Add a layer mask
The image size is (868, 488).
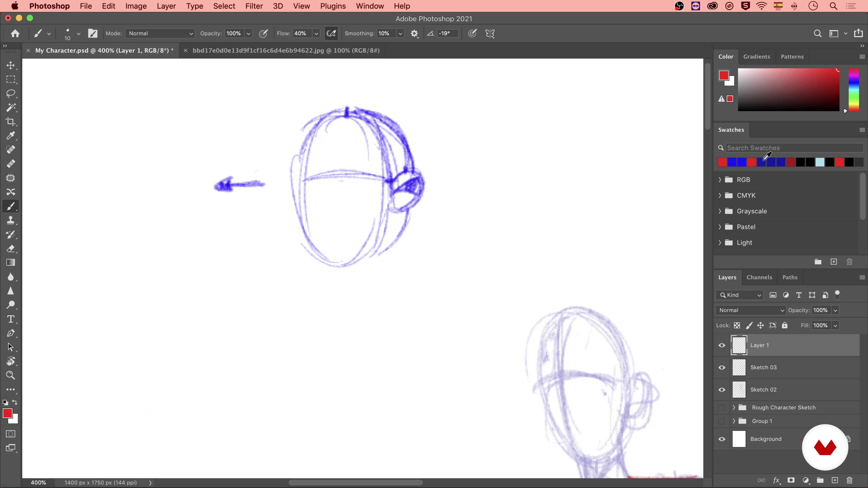791,480
